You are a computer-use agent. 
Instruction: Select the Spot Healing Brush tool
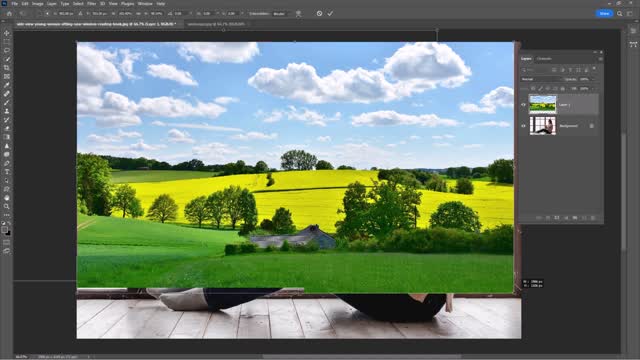(x=7, y=94)
